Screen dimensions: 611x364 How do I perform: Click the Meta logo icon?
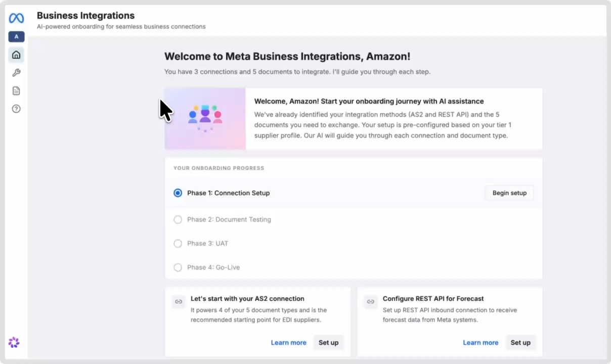click(16, 19)
